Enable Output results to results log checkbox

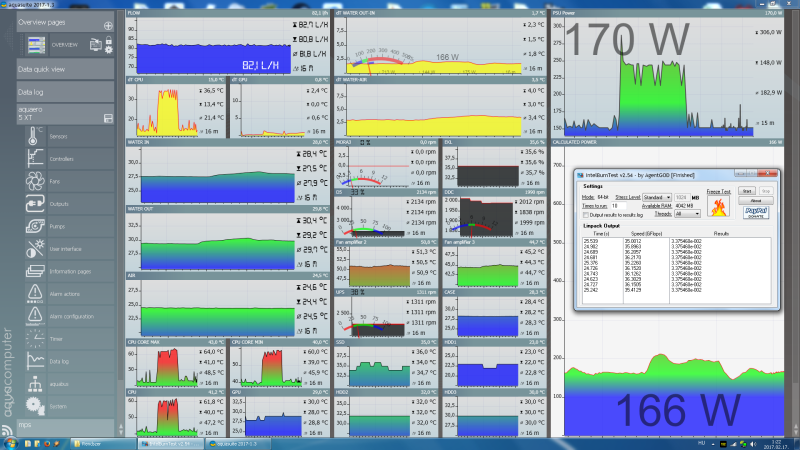tap(586, 215)
